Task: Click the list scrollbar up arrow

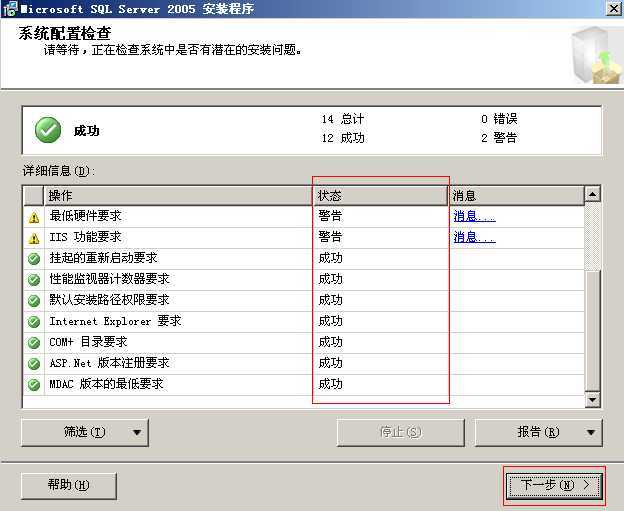Action: 593,194
